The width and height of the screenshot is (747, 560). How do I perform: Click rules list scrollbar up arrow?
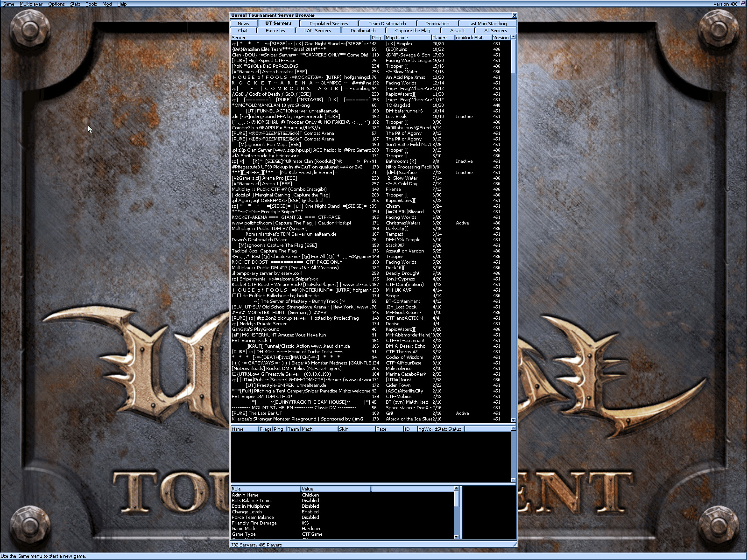tap(457, 489)
